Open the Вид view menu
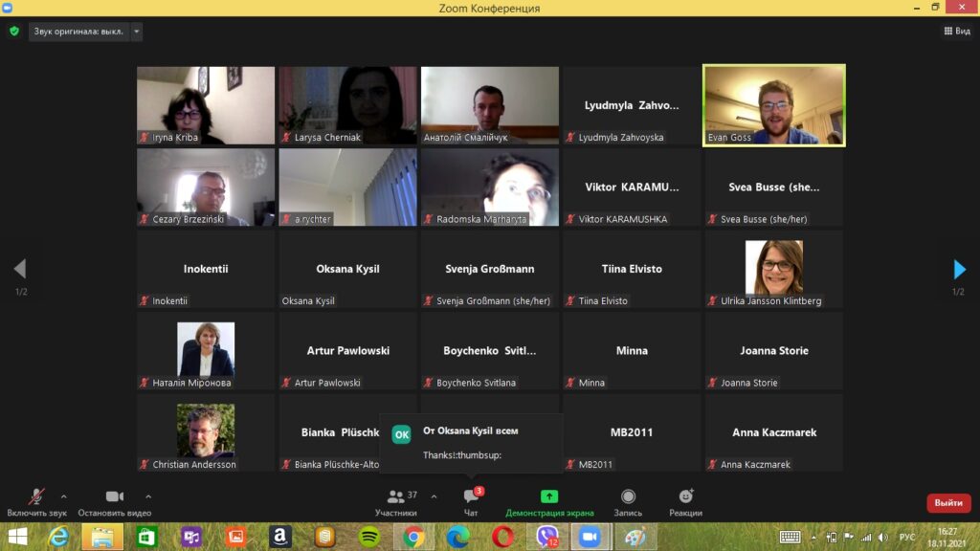 (956, 32)
